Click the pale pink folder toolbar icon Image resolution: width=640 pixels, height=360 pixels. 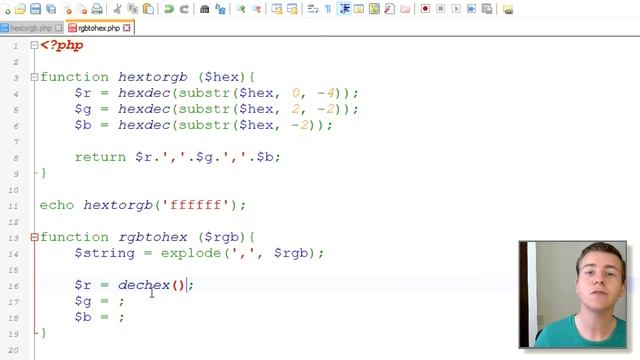[x=405, y=9]
